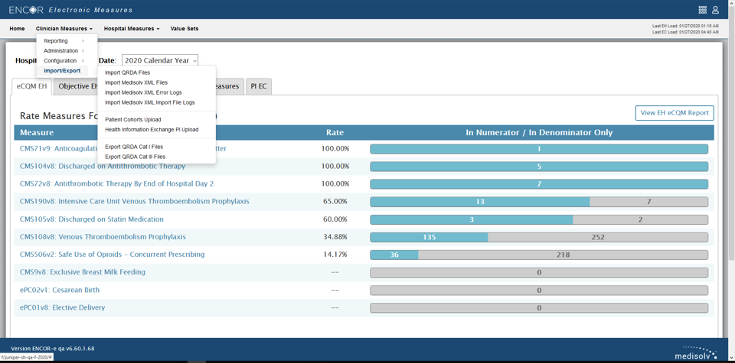The height and width of the screenshot is (363, 735).
Task: Expand the Configuration submenu
Action: (x=64, y=61)
